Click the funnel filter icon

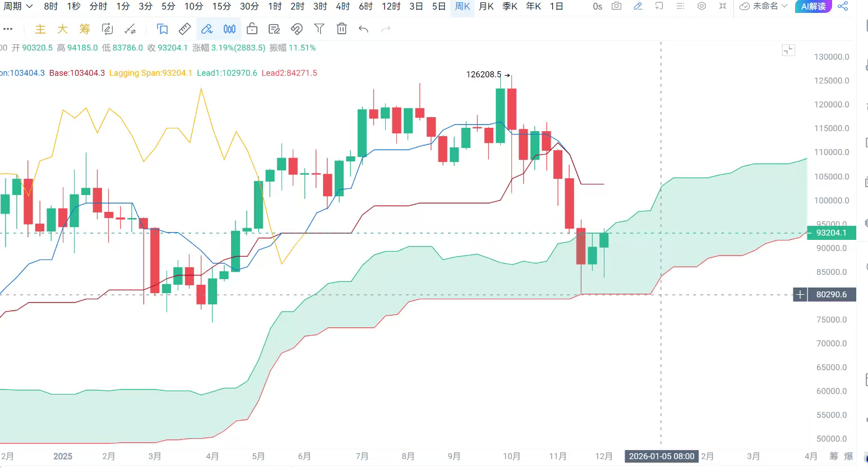tap(319, 29)
